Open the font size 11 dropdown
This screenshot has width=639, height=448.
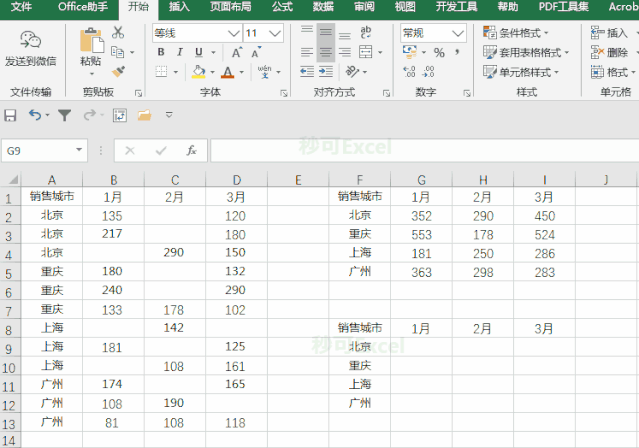(275, 33)
